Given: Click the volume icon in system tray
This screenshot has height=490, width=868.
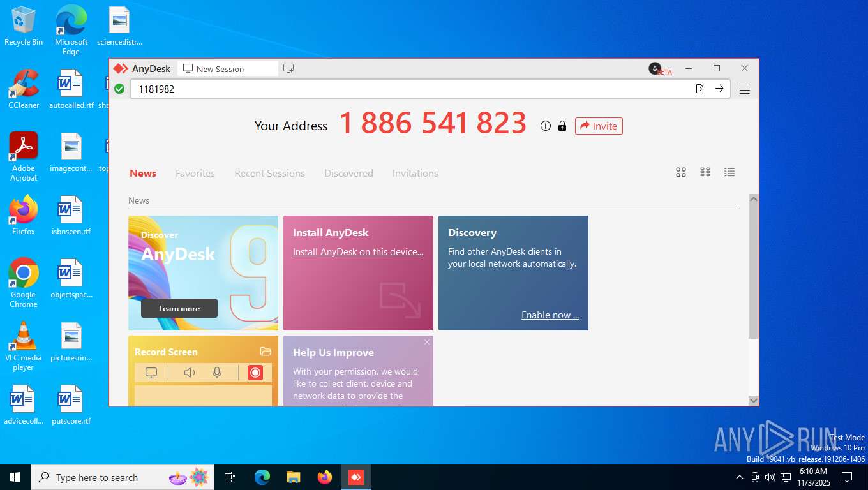Looking at the screenshot, I should [770, 477].
